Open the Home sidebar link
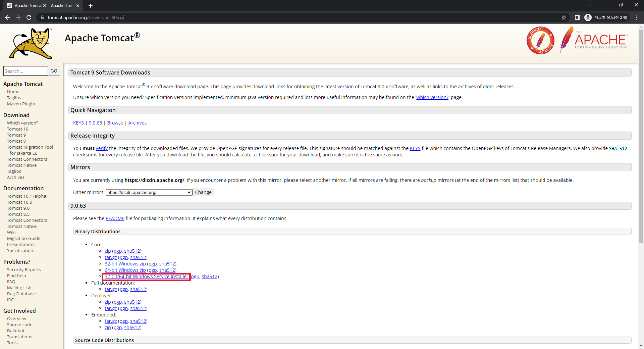 pyautogui.click(x=13, y=92)
